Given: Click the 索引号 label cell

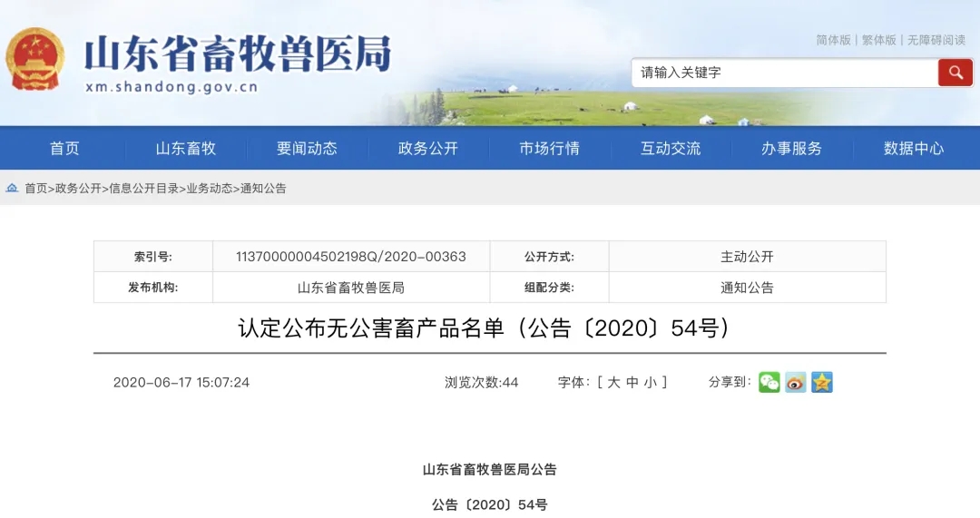Looking at the screenshot, I should (x=153, y=256).
